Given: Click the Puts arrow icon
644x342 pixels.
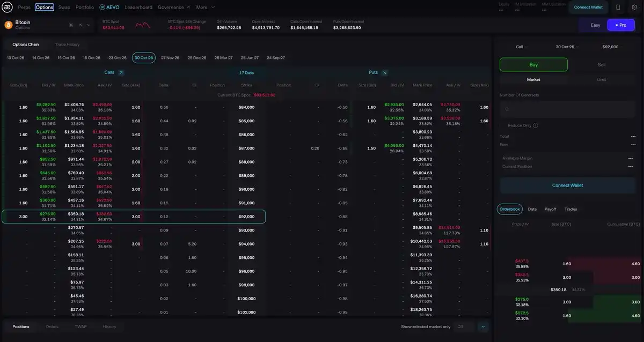Looking at the screenshot, I should 385,72.
